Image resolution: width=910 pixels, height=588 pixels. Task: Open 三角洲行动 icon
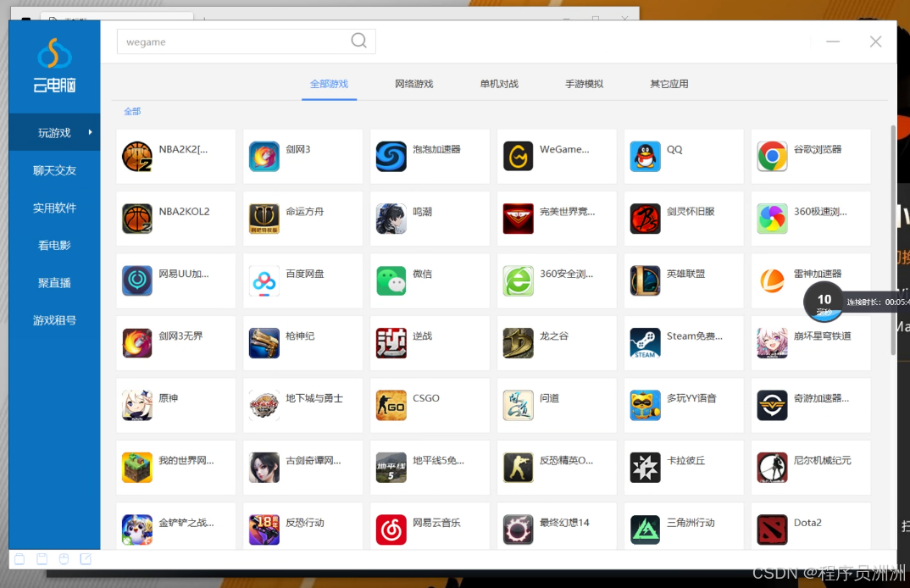[x=646, y=530]
